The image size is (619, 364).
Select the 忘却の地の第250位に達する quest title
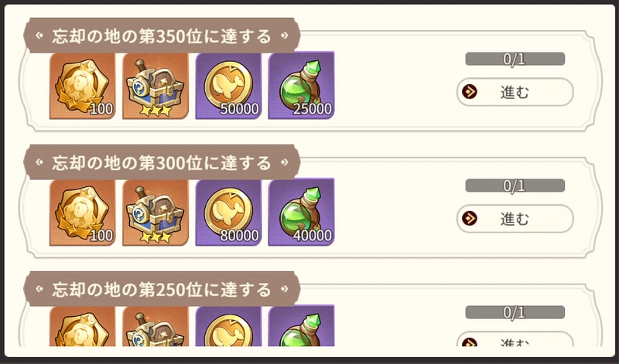[162, 289]
